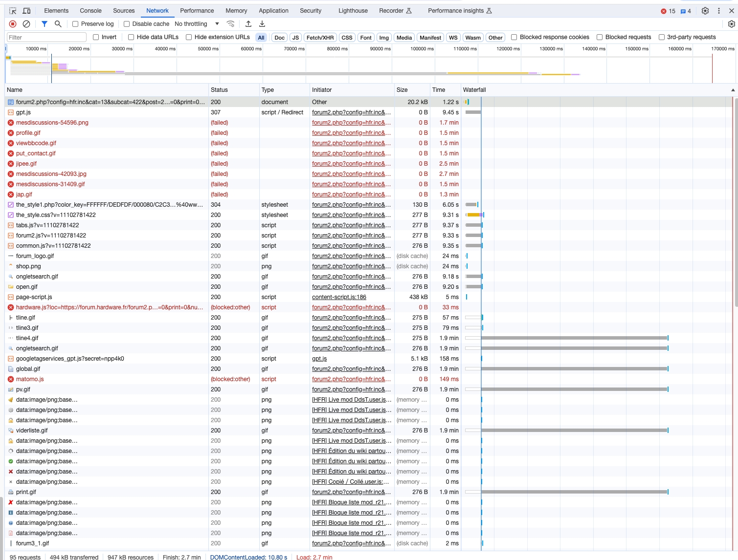
Task: Filter requests by Fetch/XHR
Action: pyautogui.click(x=320, y=38)
